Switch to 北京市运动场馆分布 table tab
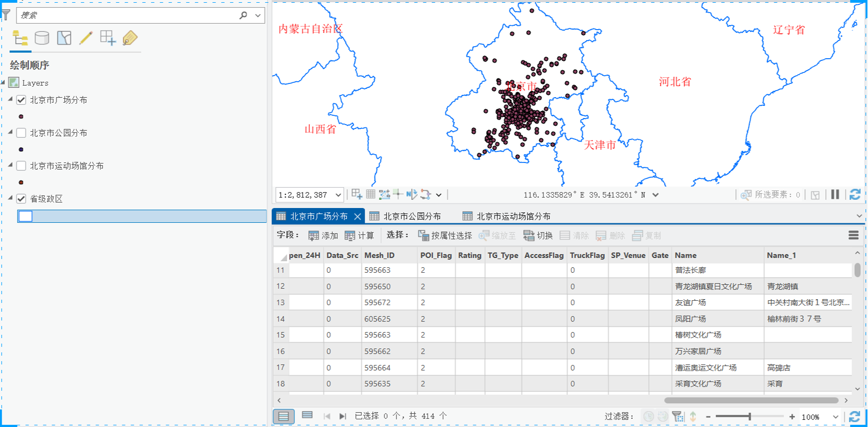The width and height of the screenshot is (868, 427). [x=507, y=216]
